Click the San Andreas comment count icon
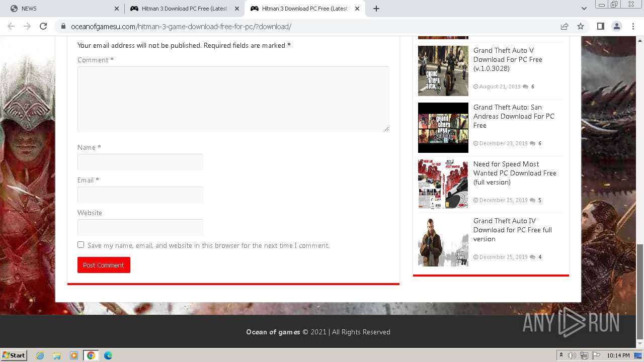Screen dimensions: 644x362 (533, 143)
